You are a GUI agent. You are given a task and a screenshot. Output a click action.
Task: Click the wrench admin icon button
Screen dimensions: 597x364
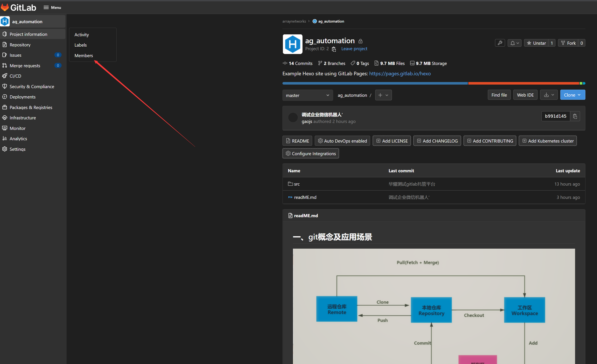500,43
